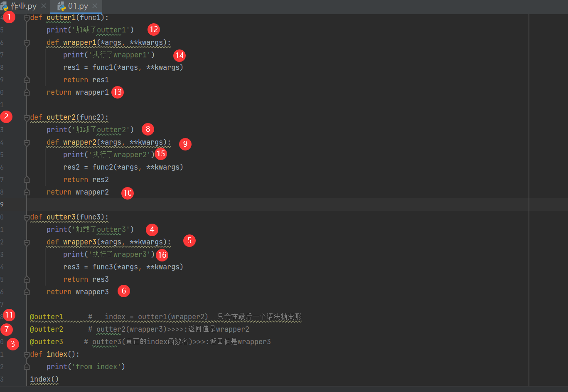Click the 'return wrapper1' statement
This screenshot has height=392, width=568.
(78, 92)
